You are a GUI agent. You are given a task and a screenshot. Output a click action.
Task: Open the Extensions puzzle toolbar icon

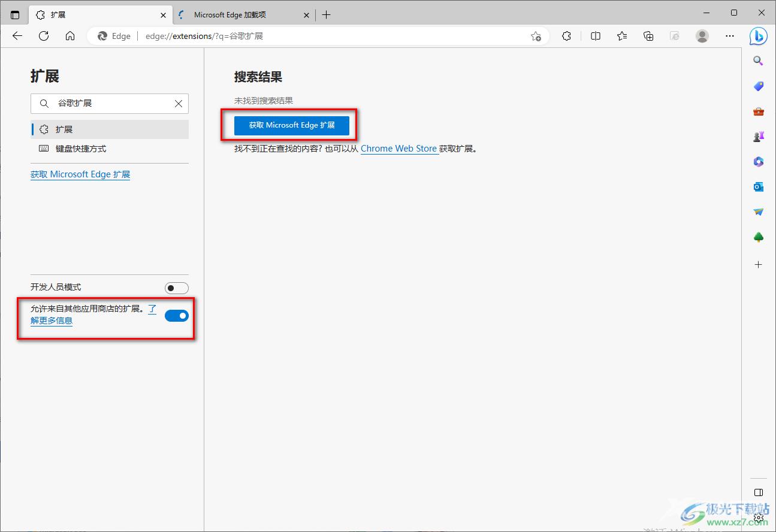[567, 36]
